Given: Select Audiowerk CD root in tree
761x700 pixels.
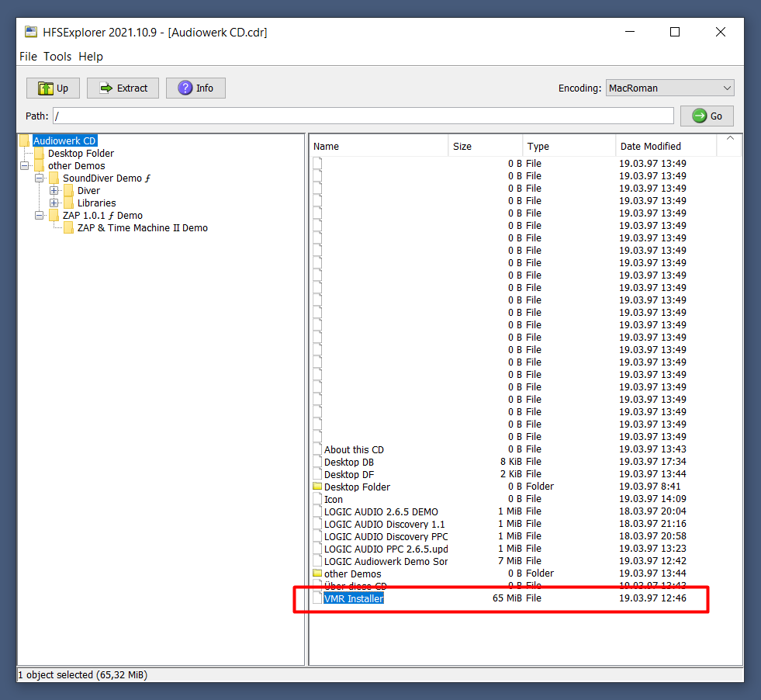Looking at the screenshot, I should click(64, 140).
